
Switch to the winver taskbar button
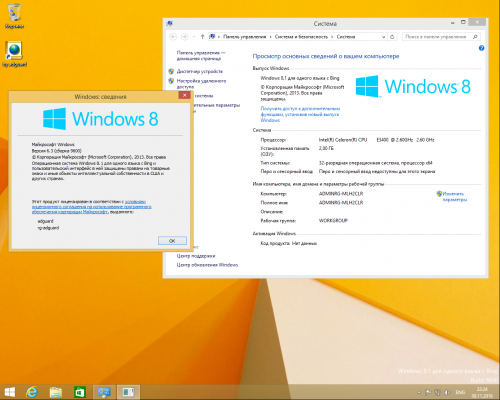tap(128, 392)
